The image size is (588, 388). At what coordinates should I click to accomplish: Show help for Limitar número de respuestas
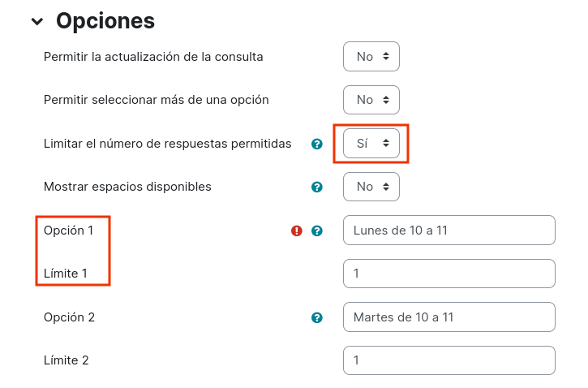317,144
